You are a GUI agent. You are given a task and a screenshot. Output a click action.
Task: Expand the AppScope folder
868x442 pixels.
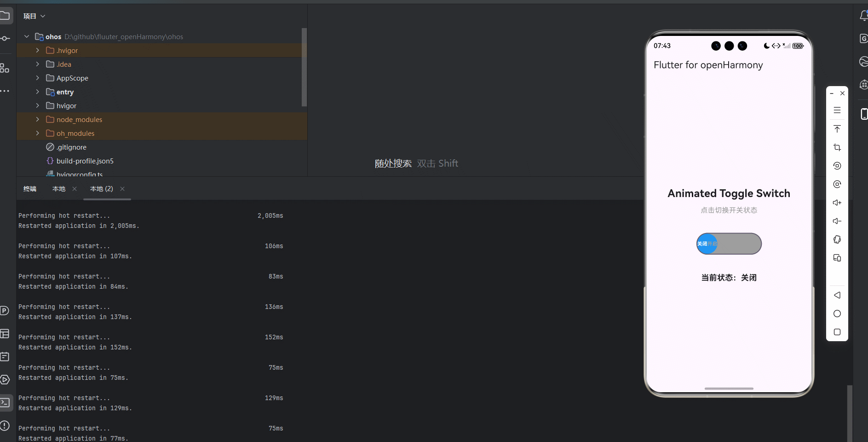(x=38, y=78)
